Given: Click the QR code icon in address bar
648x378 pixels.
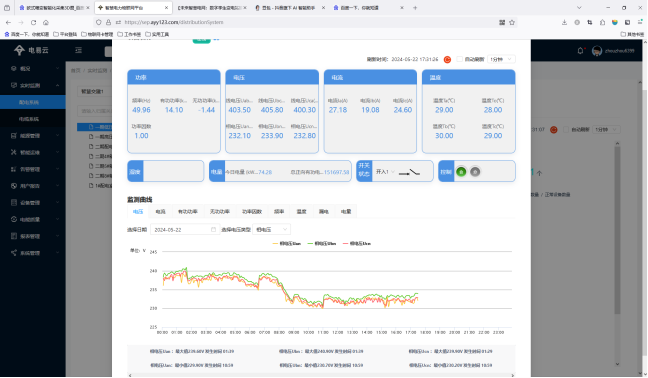Looking at the screenshot, I should coord(502,22).
